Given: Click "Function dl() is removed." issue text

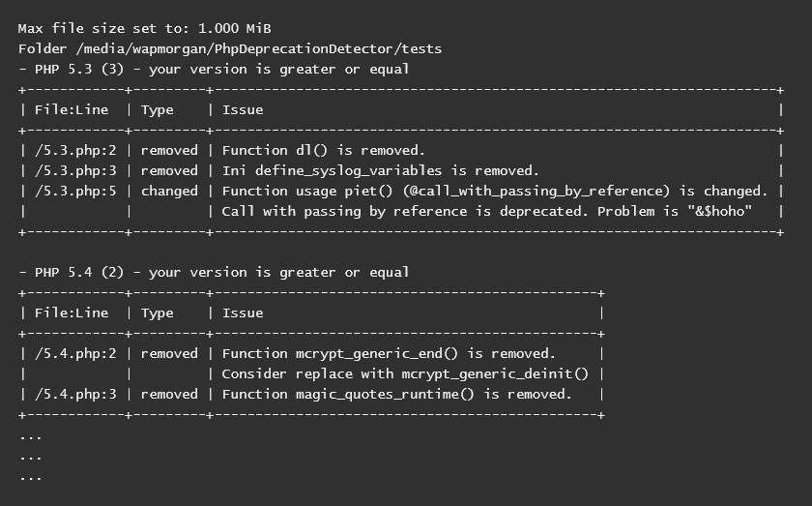Looking at the screenshot, I should (x=323, y=150).
